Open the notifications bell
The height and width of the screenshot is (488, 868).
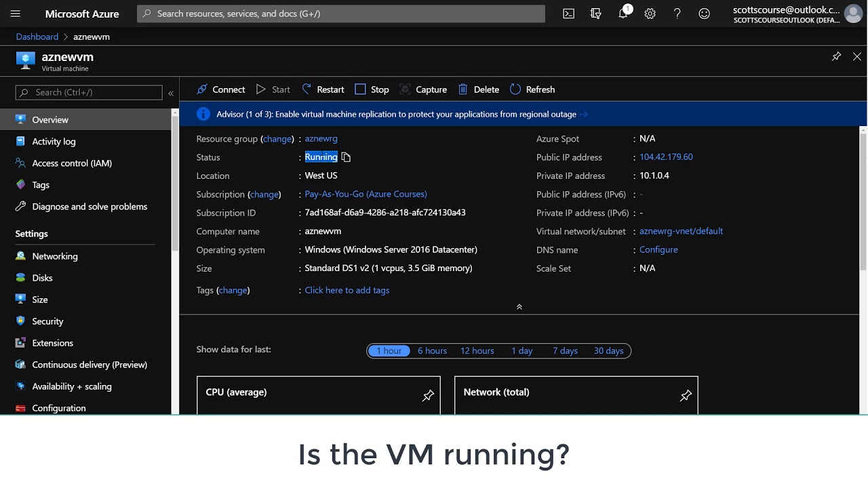[623, 14]
